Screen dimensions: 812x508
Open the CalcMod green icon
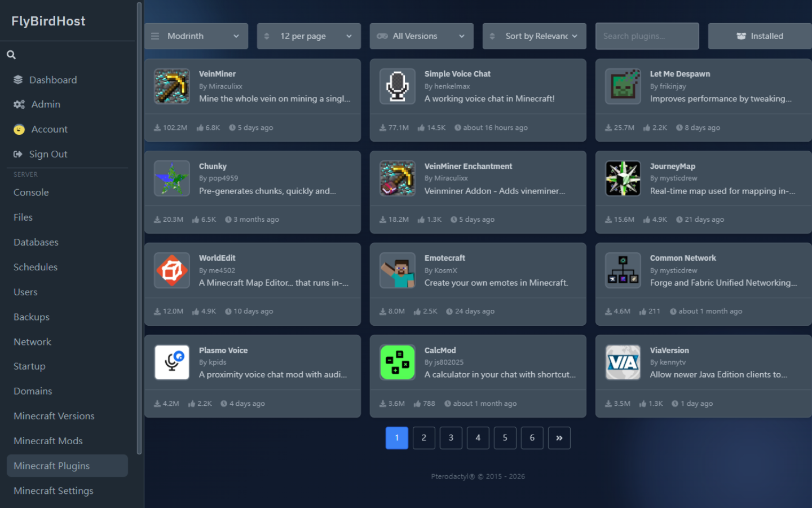click(x=398, y=362)
